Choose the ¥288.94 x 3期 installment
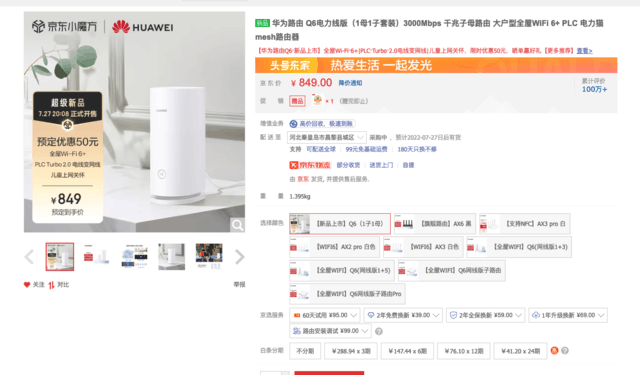 351,351
